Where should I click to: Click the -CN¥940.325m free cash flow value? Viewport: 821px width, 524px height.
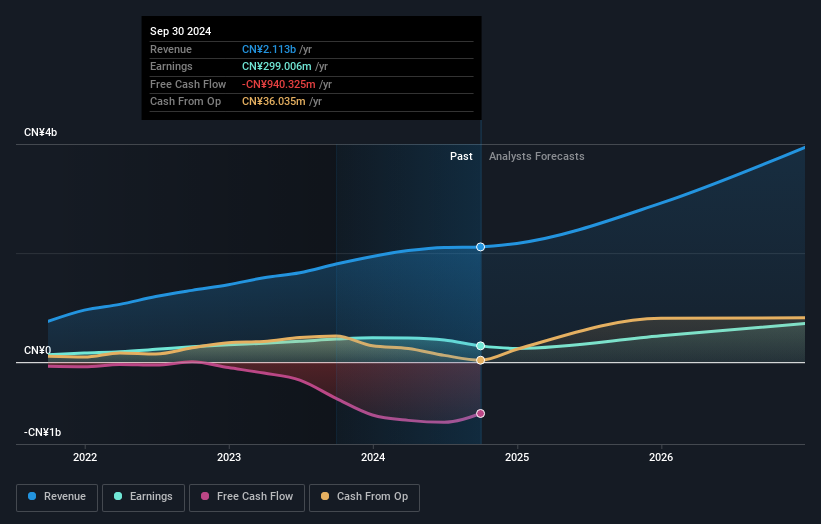279,84
